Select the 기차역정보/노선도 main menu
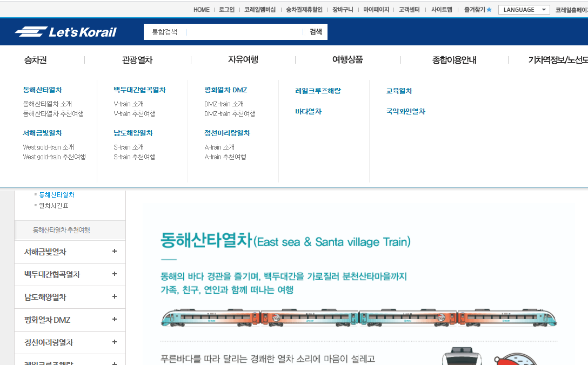Screen dimensions: 588x365 tap(558, 60)
